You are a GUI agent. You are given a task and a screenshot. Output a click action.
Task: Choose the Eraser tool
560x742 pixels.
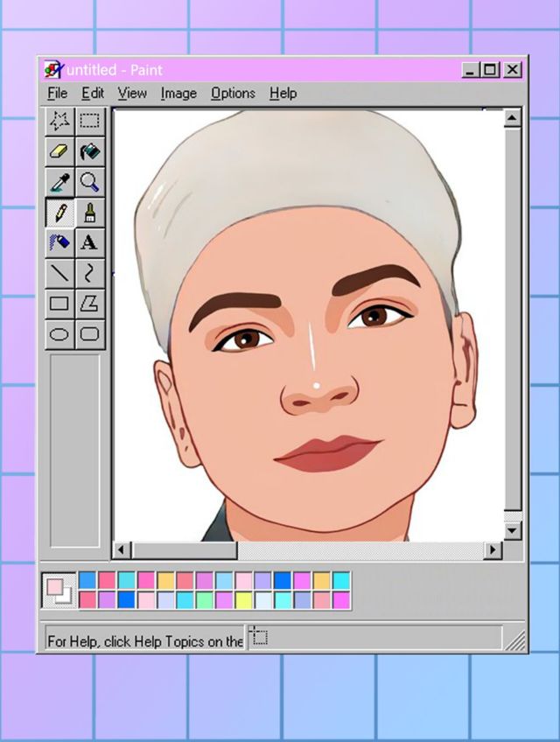tap(59, 152)
